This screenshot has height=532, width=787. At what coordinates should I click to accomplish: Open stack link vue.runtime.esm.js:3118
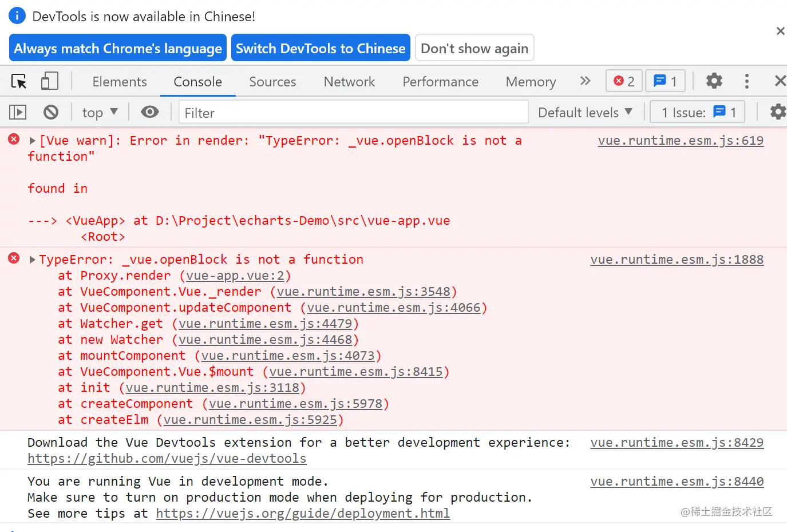point(212,388)
